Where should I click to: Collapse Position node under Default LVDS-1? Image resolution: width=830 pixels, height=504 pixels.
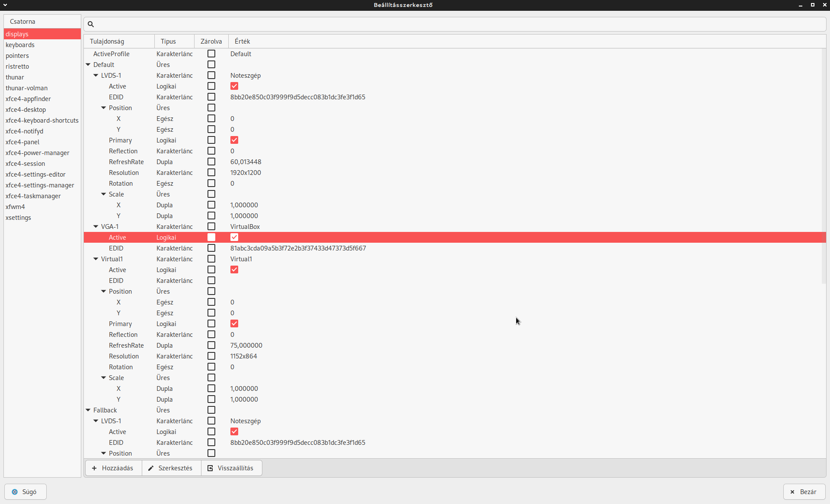104,108
